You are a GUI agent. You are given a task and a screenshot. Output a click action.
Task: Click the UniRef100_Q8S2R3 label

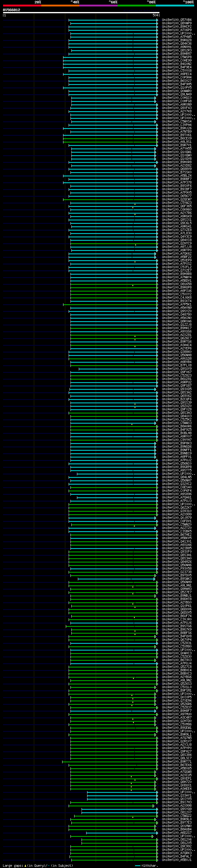[177, 50]
